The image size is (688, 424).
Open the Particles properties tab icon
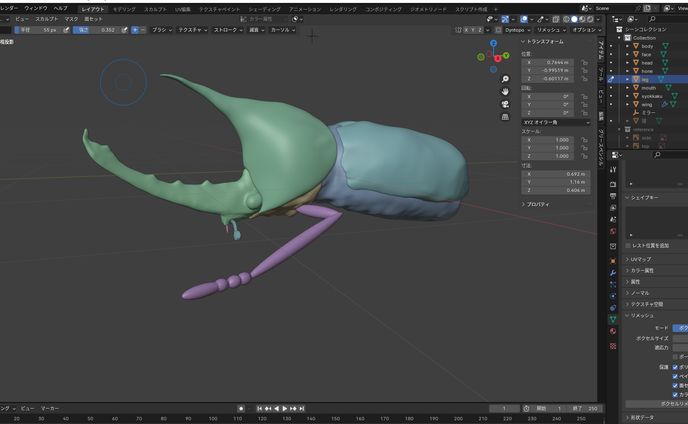613,284
